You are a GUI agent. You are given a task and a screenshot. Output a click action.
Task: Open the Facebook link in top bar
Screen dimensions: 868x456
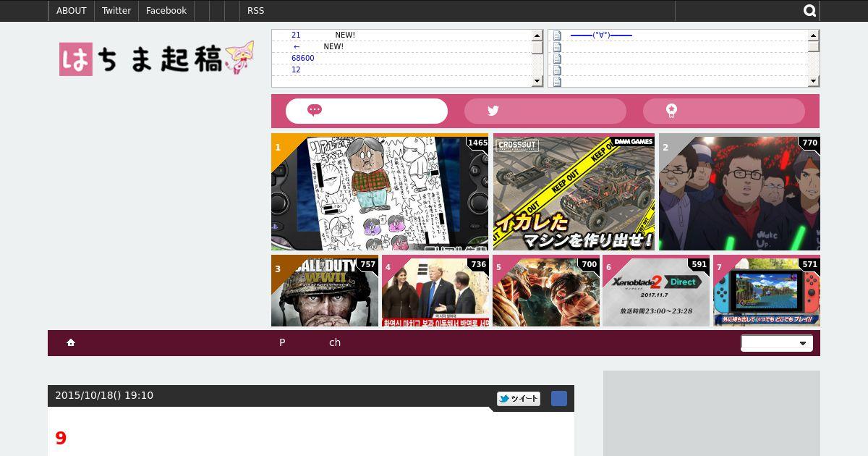[166, 11]
